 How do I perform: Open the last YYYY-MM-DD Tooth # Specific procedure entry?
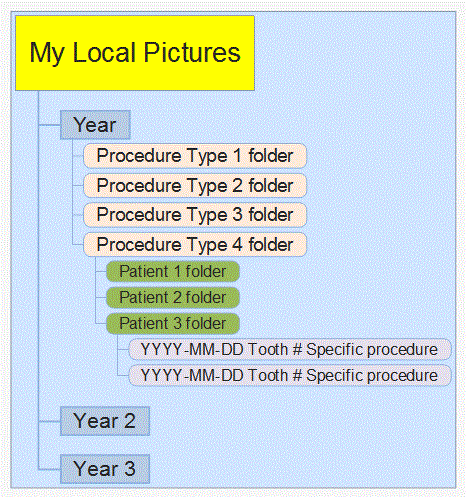pos(290,375)
